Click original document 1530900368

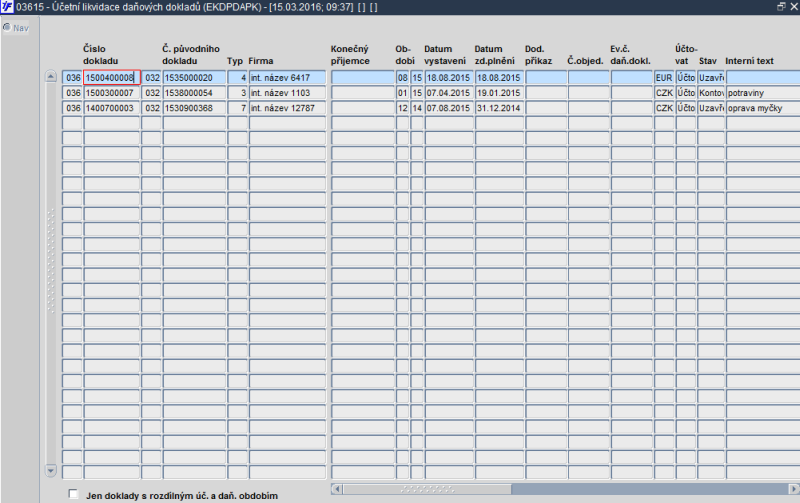tap(194, 108)
